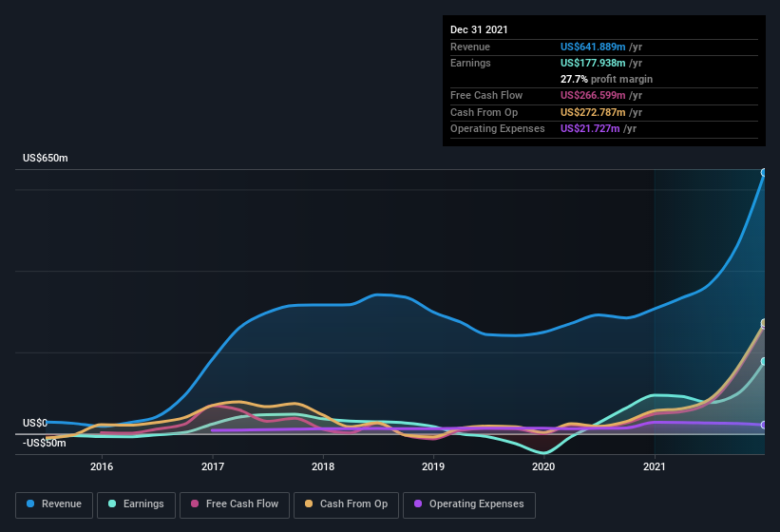The image size is (780, 532).
Task: Click the US$21.727m operating expenses value
Action: (x=590, y=128)
